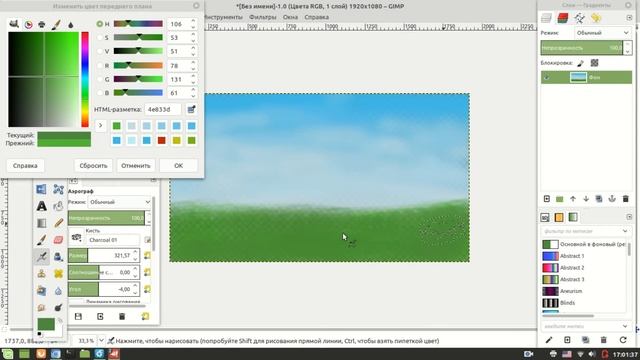Select the Pencil tool in the toolbox
640x360 pixels.
[58, 223]
